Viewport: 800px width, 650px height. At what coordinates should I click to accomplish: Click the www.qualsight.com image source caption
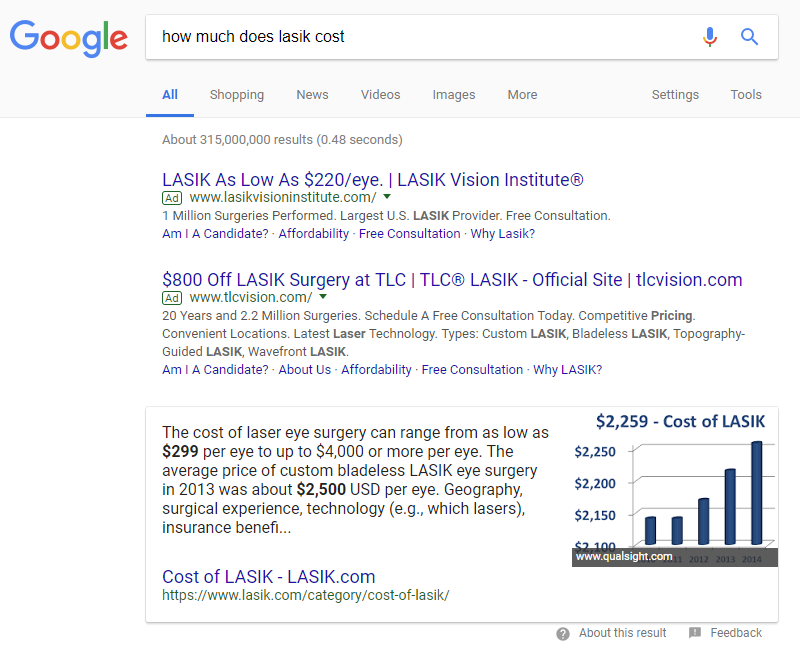[623, 557]
